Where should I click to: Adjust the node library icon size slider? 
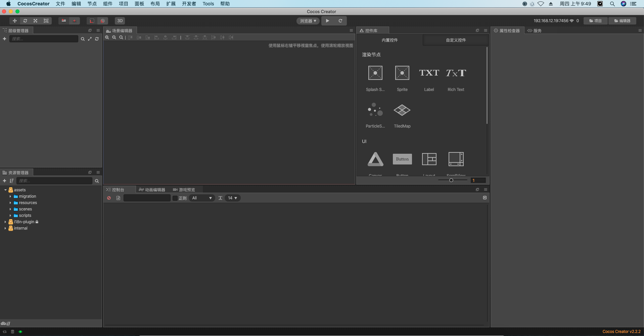(x=451, y=180)
